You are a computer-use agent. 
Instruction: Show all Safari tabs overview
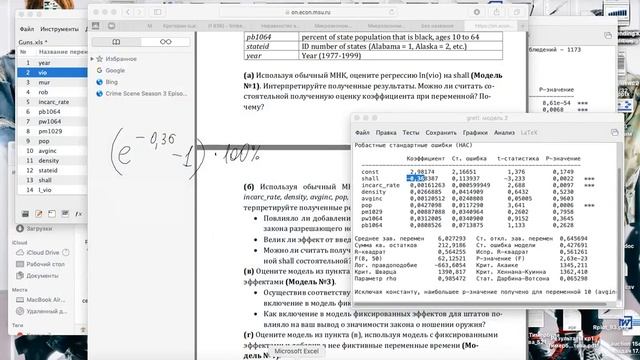(x=516, y=12)
